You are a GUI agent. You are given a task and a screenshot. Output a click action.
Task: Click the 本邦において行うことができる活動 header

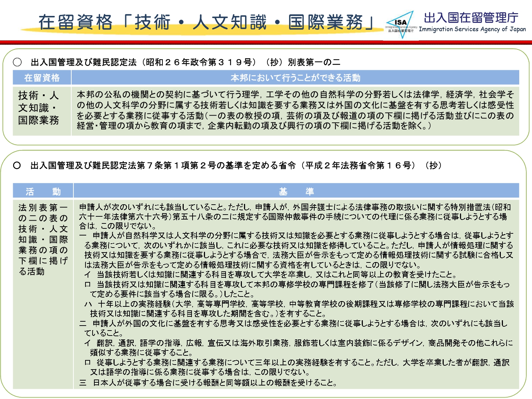[295, 78]
